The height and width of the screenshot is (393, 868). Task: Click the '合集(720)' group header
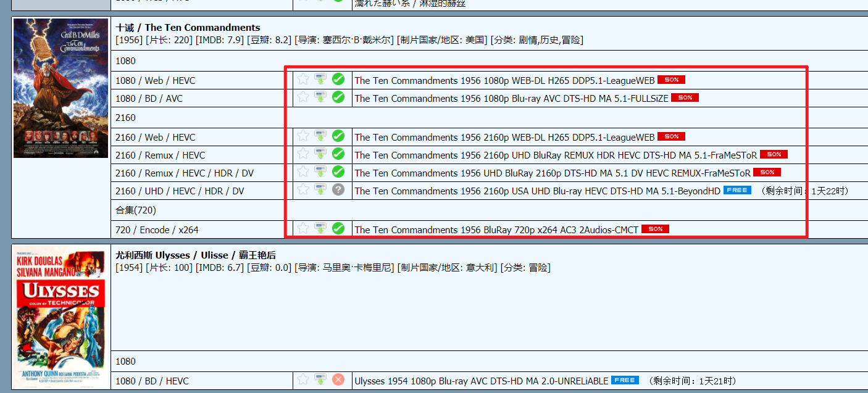pyautogui.click(x=136, y=210)
